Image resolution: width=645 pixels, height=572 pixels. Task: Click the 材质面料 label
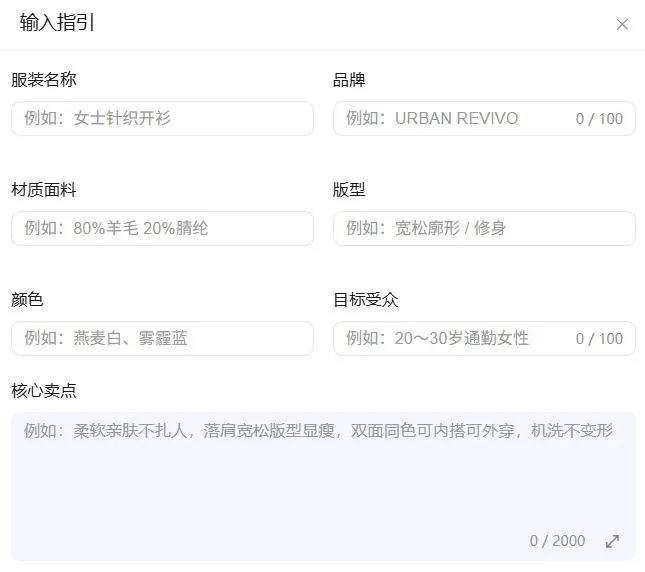pyautogui.click(x=44, y=190)
